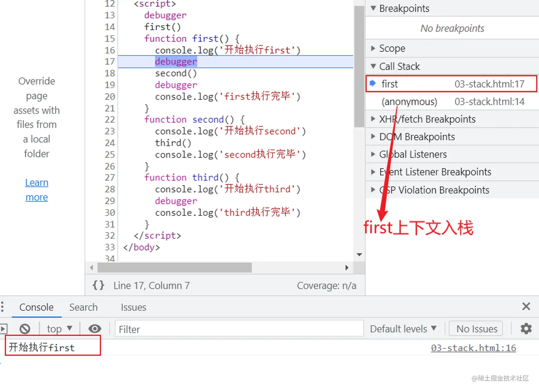The image size is (539, 392).
Task: Click the 'No breakpoints' placeholder text
Action: coord(452,28)
